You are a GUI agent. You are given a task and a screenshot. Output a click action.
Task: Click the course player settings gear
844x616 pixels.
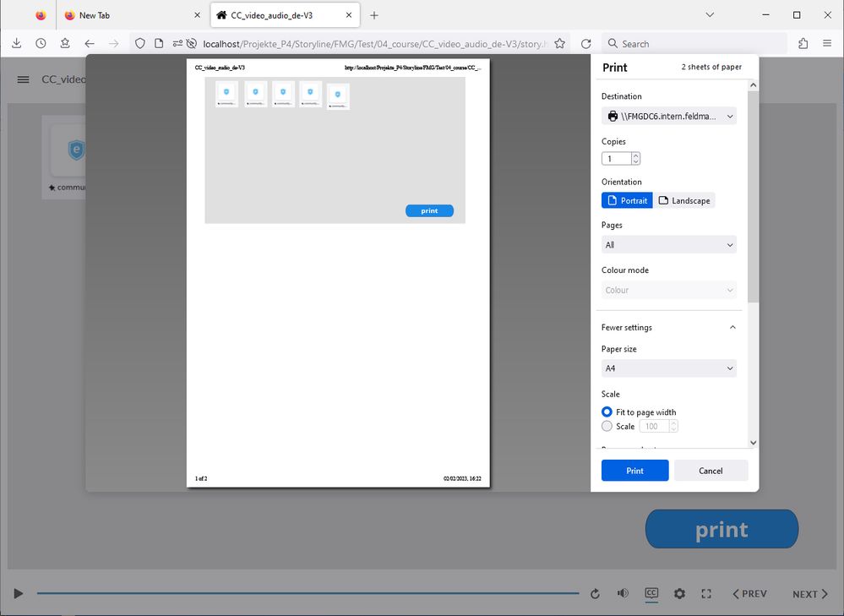pos(679,594)
